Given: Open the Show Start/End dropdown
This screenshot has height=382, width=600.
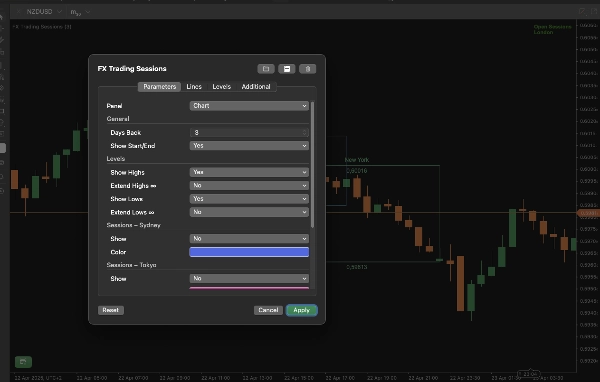Looking at the screenshot, I should [x=249, y=146].
